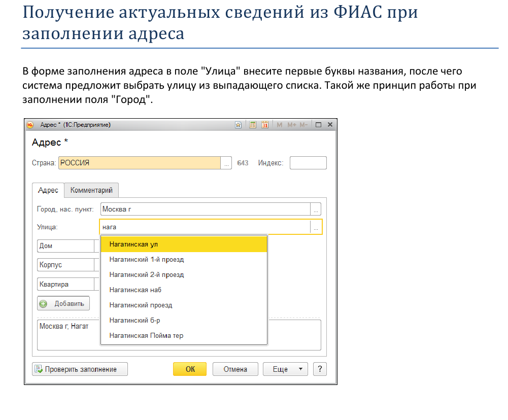Click the Корпус field
The width and height of the screenshot is (508, 420).
pyautogui.click(x=66, y=265)
